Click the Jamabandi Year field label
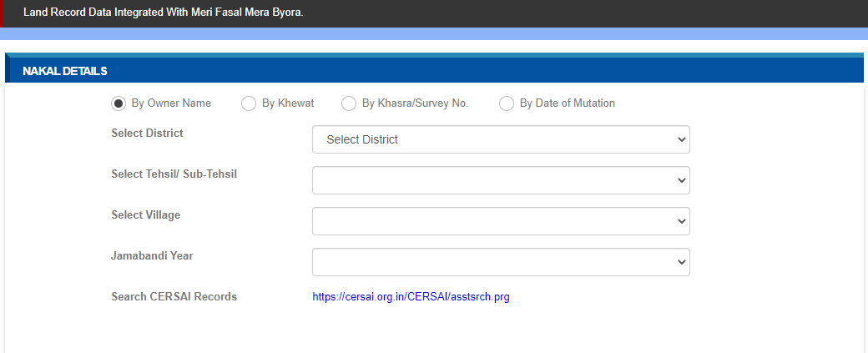Screen dimensions: 868x353 pyautogui.click(x=152, y=256)
